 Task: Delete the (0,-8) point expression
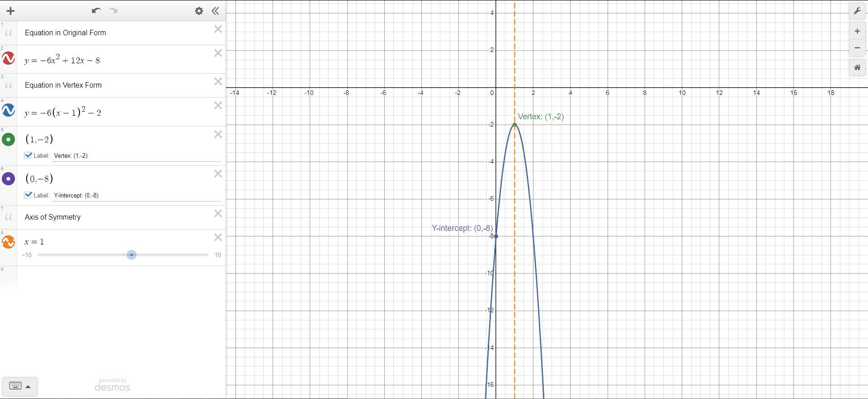[218, 174]
